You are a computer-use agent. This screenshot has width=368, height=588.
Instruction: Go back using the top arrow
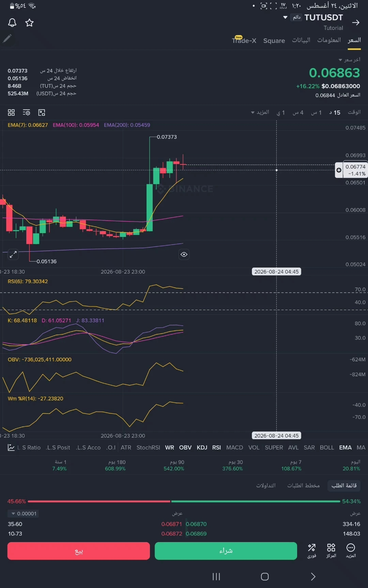point(356,22)
